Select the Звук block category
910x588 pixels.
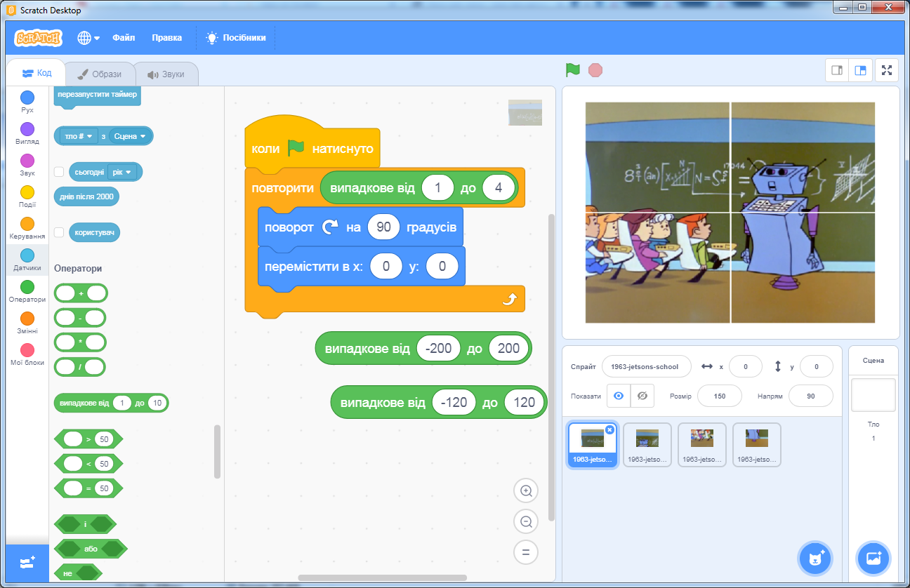point(27,165)
